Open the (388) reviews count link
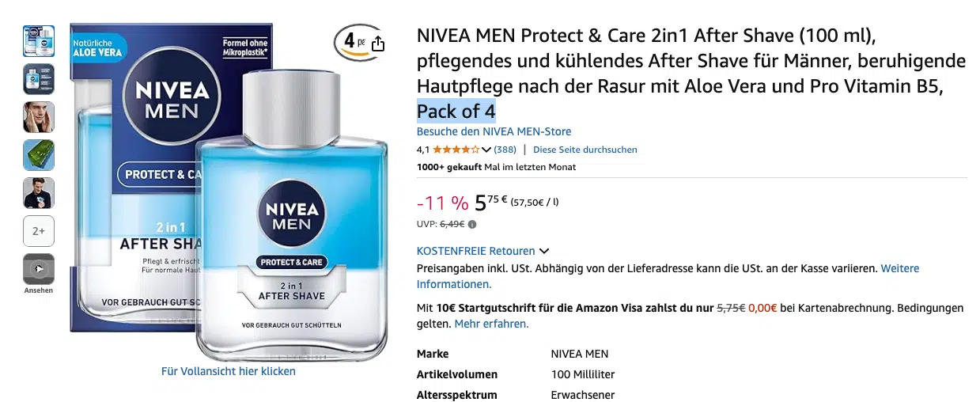This screenshot has width=980, height=402. coord(505,150)
